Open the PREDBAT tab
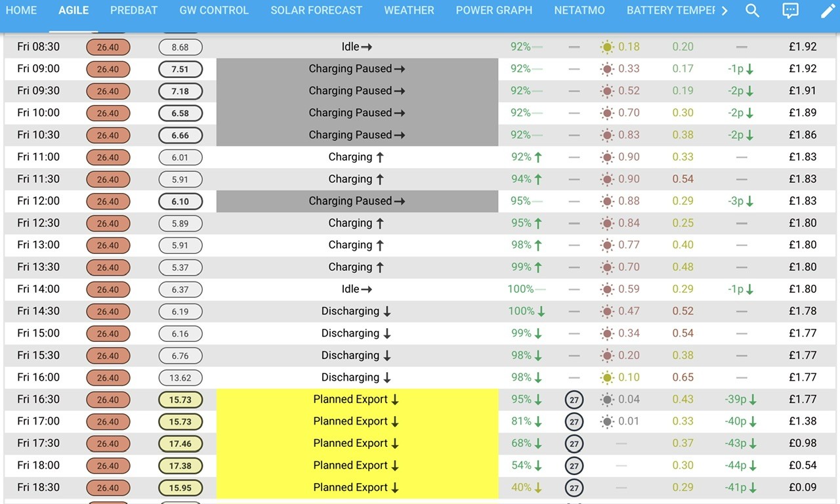 pos(134,10)
